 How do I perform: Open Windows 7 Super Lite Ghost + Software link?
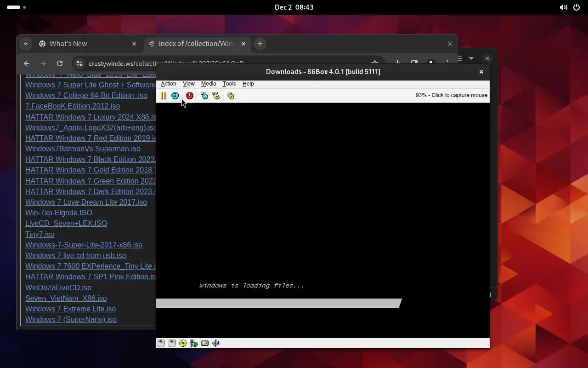pyautogui.click(x=90, y=85)
